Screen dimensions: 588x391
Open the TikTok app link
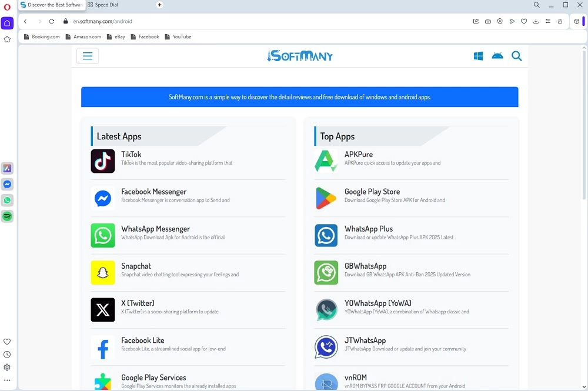tap(131, 155)
